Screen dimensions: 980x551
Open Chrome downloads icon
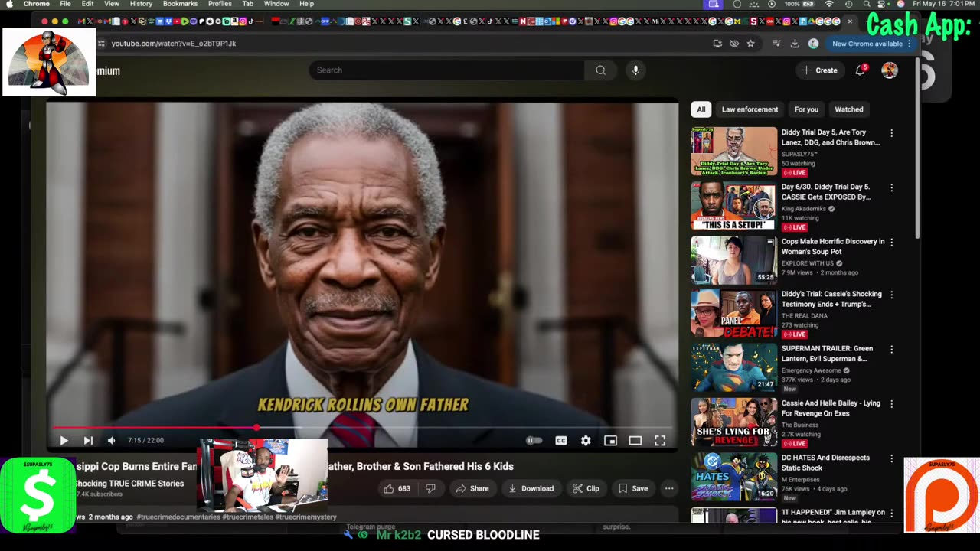[795, 44]
